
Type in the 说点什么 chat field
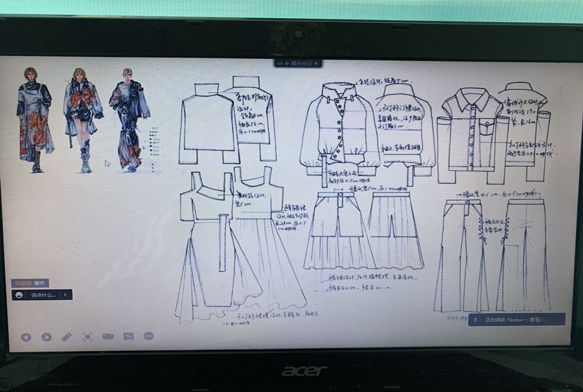(x=44, y=295)
